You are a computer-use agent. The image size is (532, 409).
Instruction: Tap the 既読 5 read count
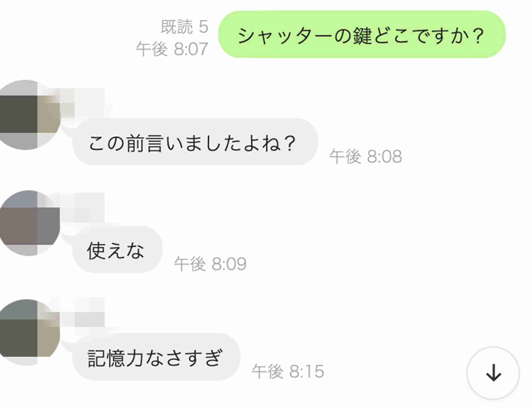(x=184, y=27)
